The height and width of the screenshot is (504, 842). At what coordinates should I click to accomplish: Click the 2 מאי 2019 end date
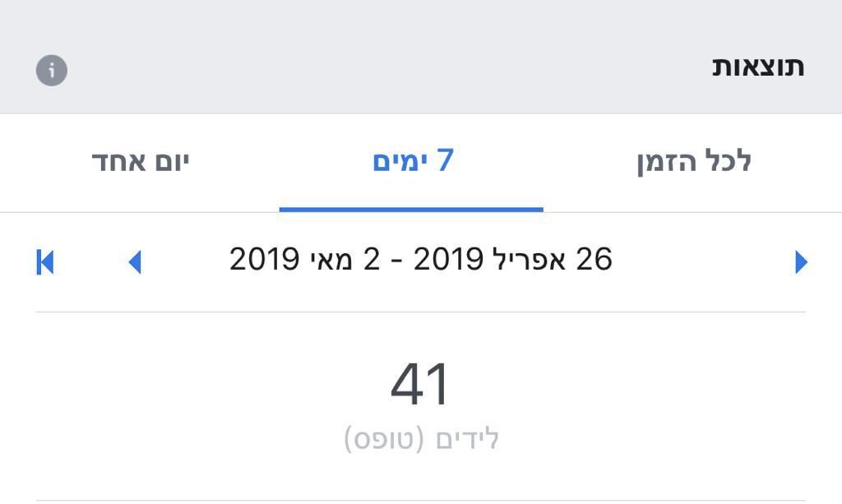click(304, 259)
